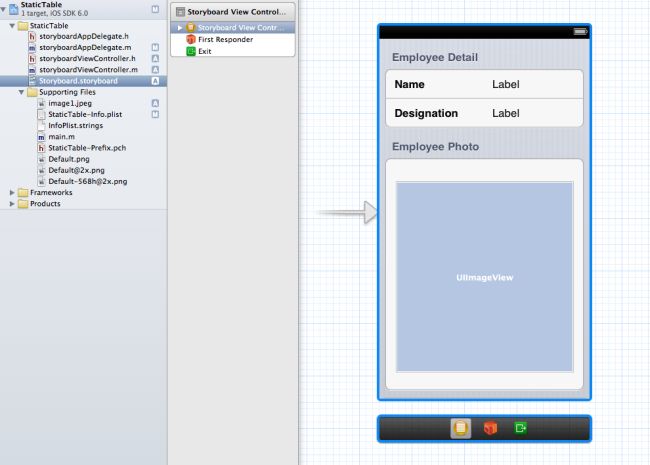Image resolution: width=650 pixels, height=465 pixels.
Task: Click header icon of storyboardAppDelegate.h
Action: (32, 36)
